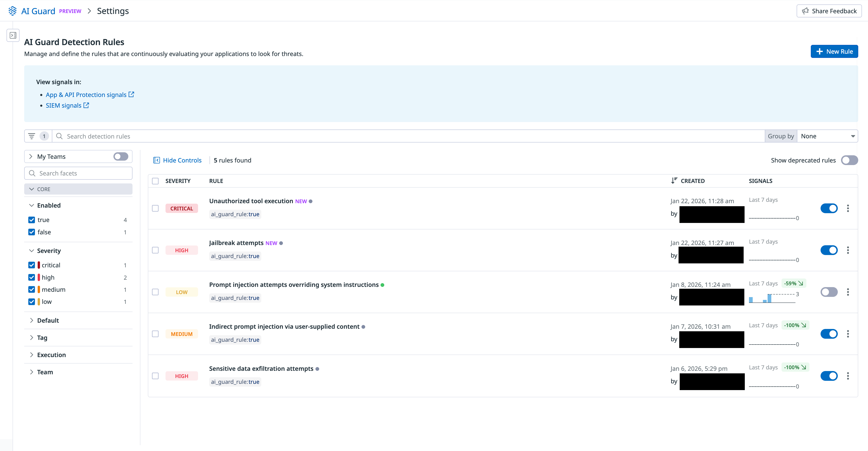
Task: Click the New Rule button
Action: [834, 52]
